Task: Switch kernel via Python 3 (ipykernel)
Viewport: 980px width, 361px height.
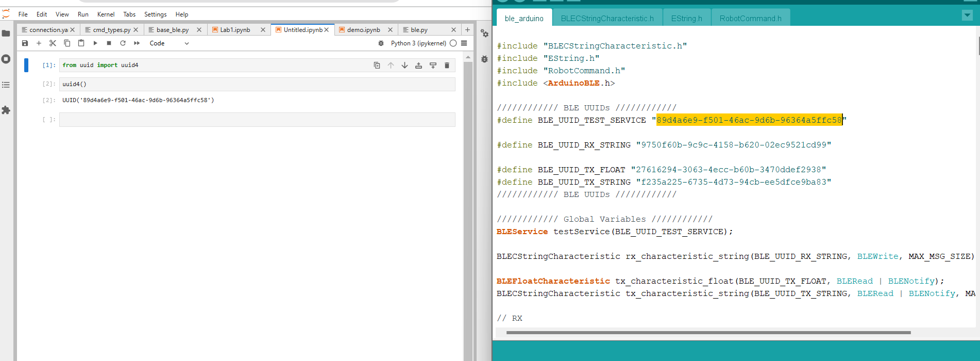Action: click(x=418, y=43)
